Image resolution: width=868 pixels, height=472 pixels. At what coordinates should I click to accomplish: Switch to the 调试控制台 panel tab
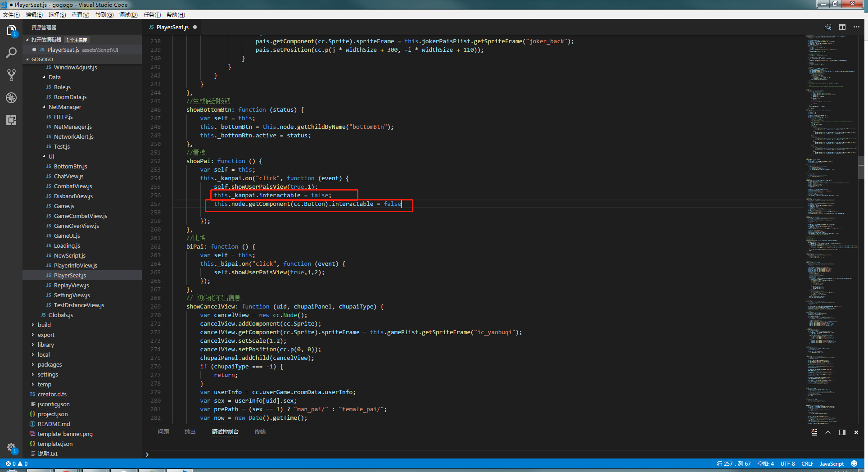click(x=225, y=431)
